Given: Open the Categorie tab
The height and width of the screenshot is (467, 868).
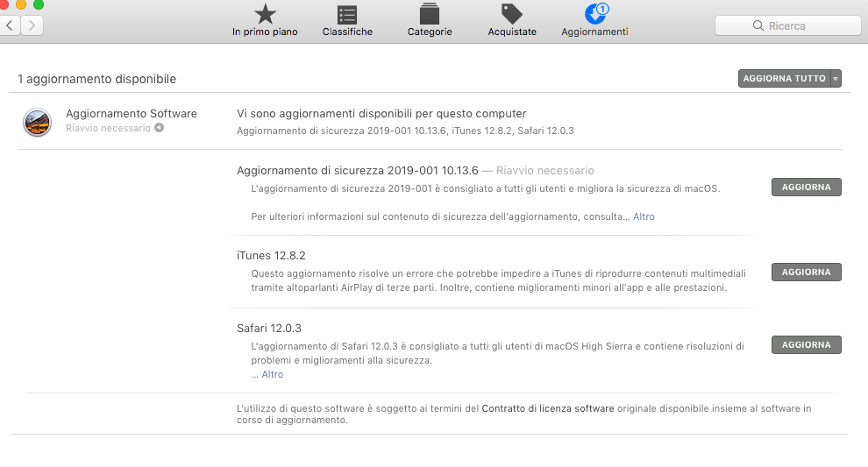Looking at the screenshot, I should point(430,20).
